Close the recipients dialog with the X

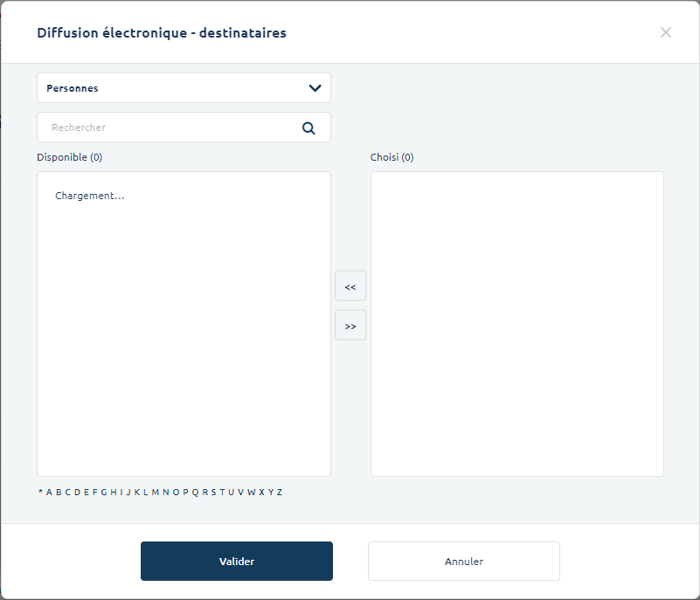tap(666, 32)
